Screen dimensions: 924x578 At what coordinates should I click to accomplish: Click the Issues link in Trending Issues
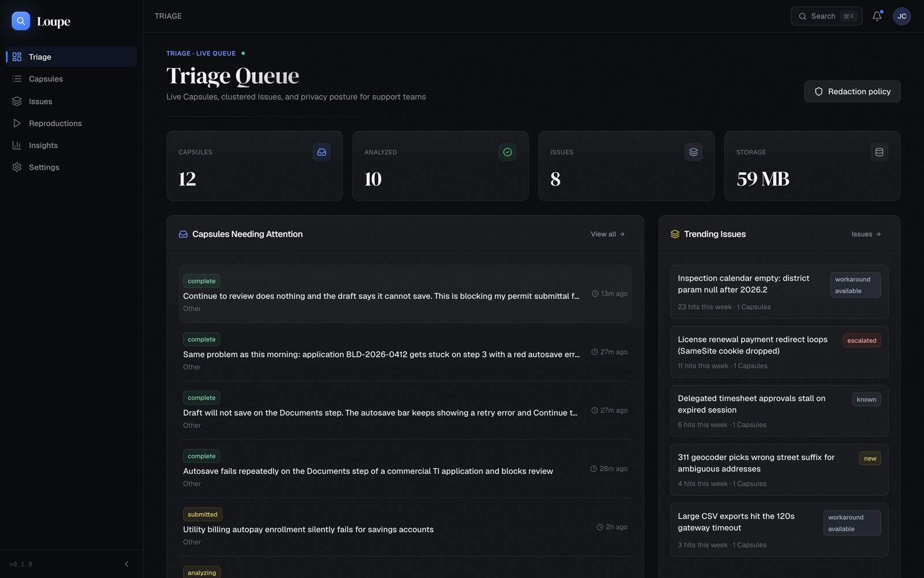866,234
